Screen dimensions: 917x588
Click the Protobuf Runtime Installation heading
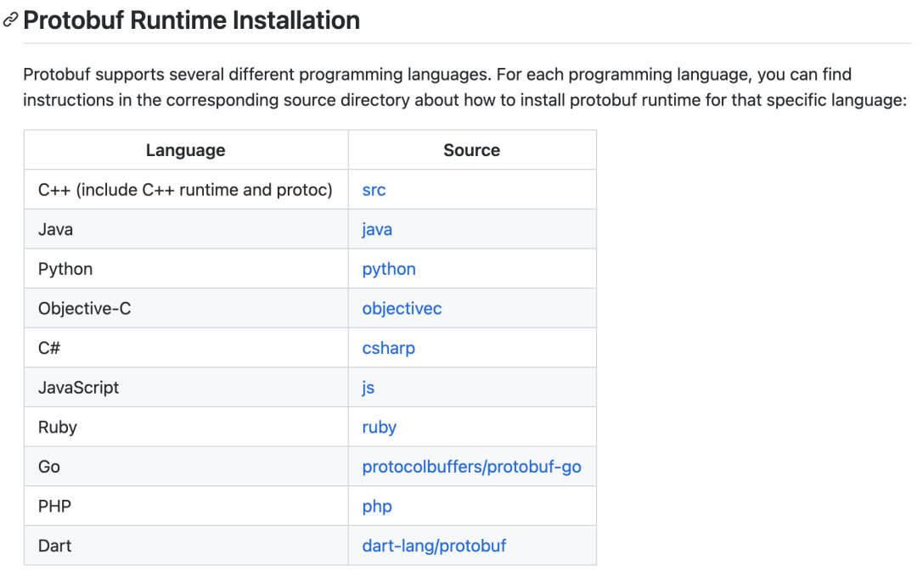click(x=191, y=20)
